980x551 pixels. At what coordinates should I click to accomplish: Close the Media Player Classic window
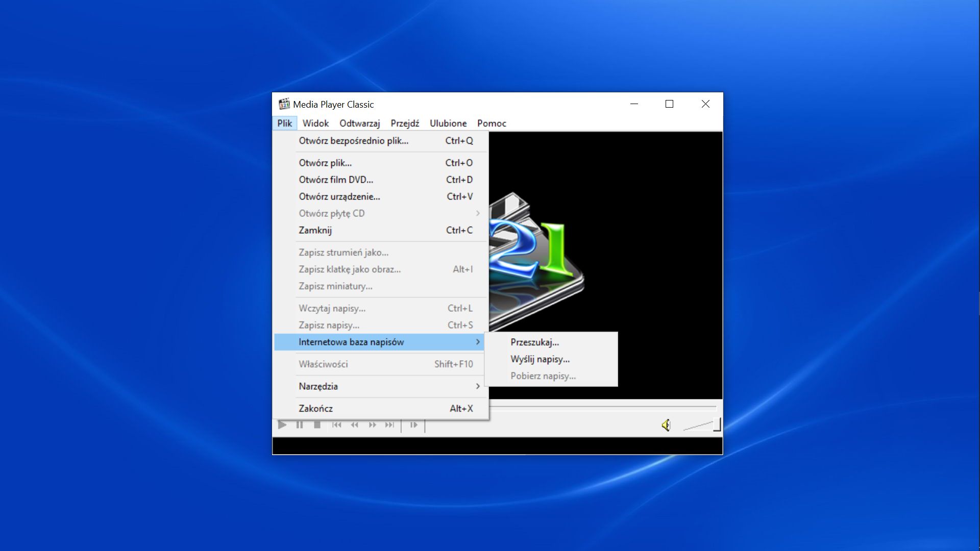point(705,104)
